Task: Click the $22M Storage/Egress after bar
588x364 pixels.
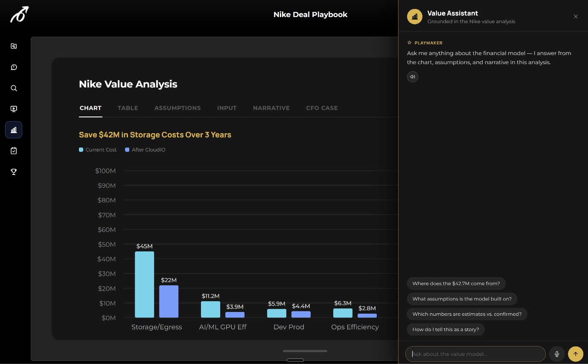Action: pos(169,301)
